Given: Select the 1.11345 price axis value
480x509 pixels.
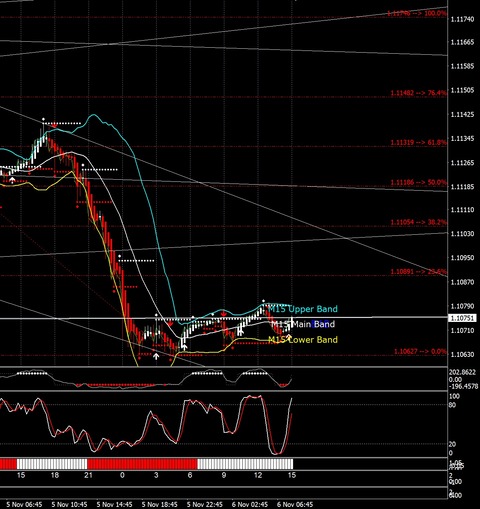Looking at the screenshot, I should pyautogui.click(x=462, y=138).
